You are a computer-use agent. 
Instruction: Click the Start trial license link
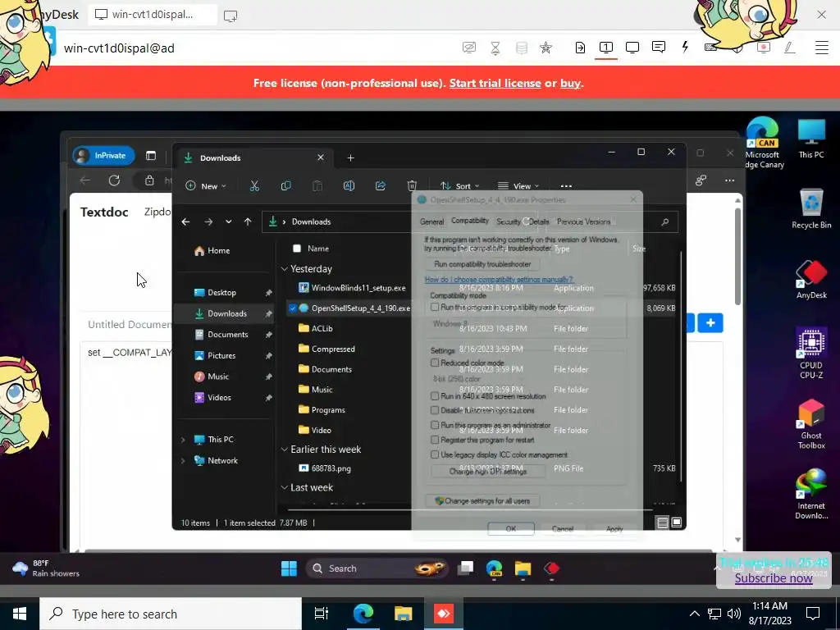click(x=495, y=83)
